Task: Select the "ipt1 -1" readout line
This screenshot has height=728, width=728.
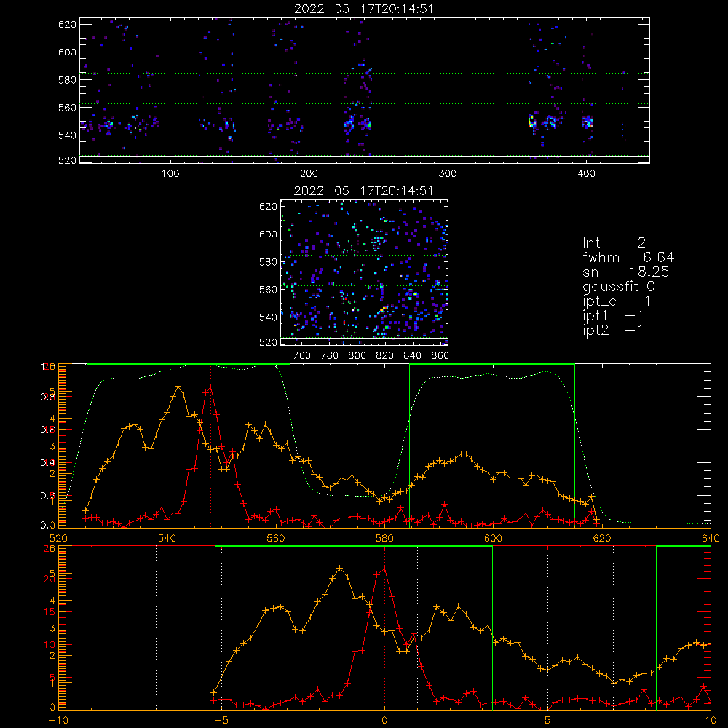Action: coord(613,316)
